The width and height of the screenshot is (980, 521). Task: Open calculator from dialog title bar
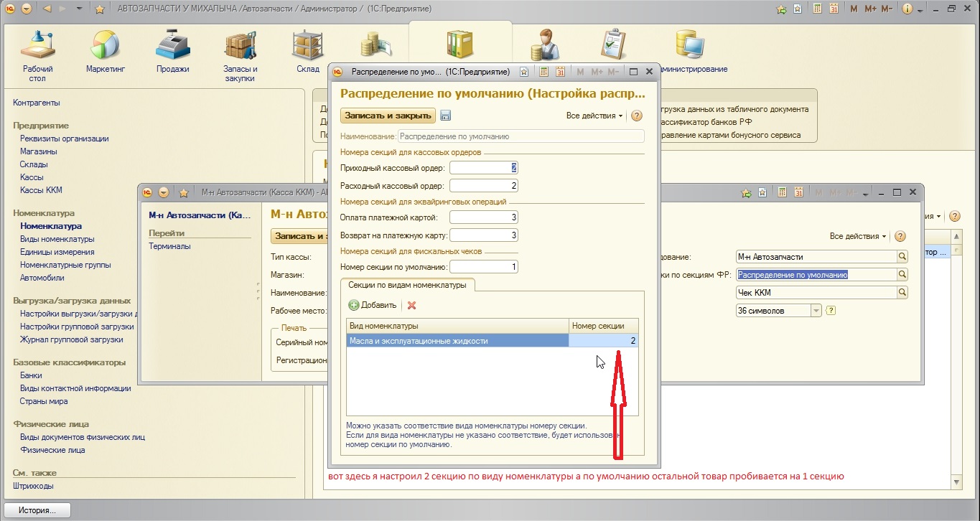pyautogui.click(x=544, y=72)
